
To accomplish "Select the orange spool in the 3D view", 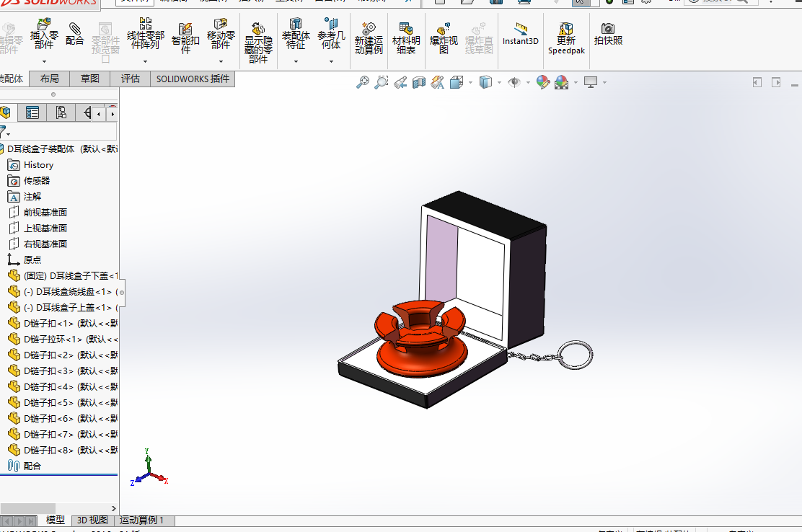I will coord(420,340).
